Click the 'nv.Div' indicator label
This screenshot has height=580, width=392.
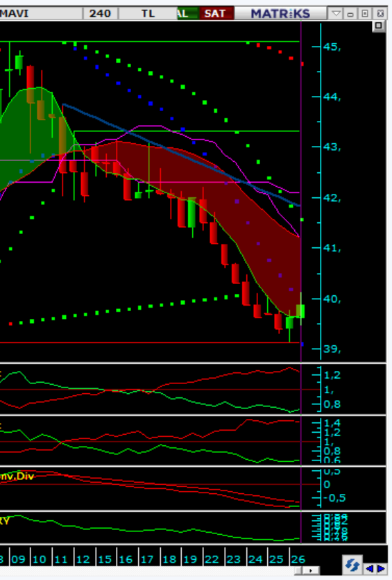tap(17, 476)
